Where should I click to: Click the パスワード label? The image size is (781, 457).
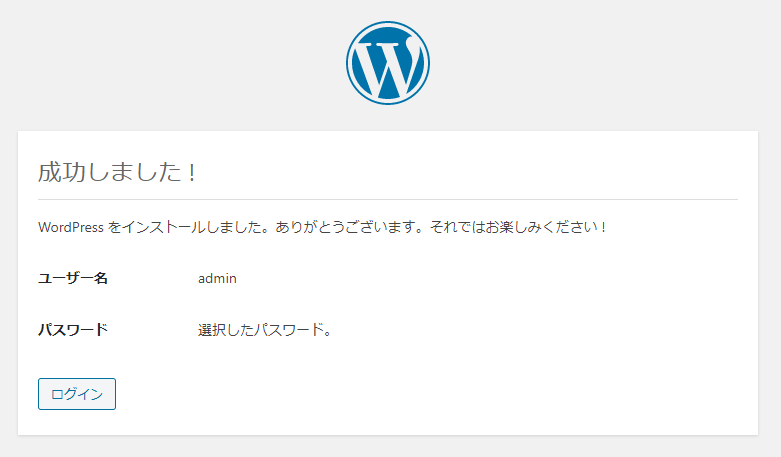(72, 329)
